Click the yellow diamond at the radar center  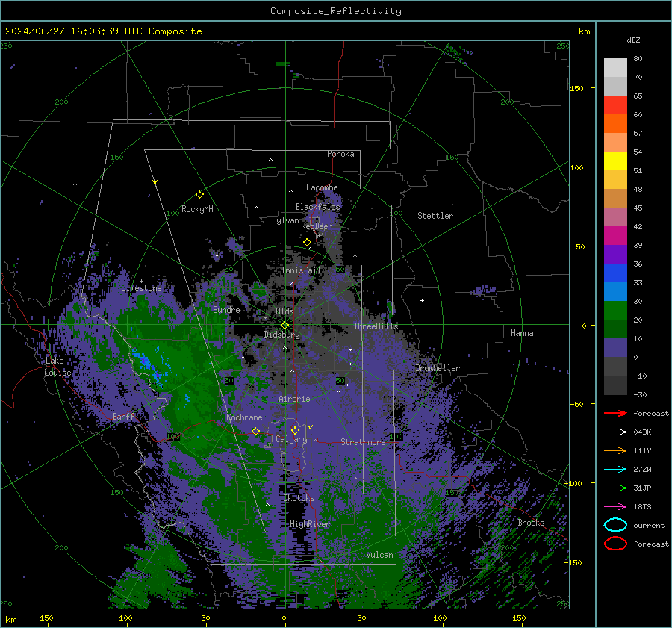(x=284, y=326)
